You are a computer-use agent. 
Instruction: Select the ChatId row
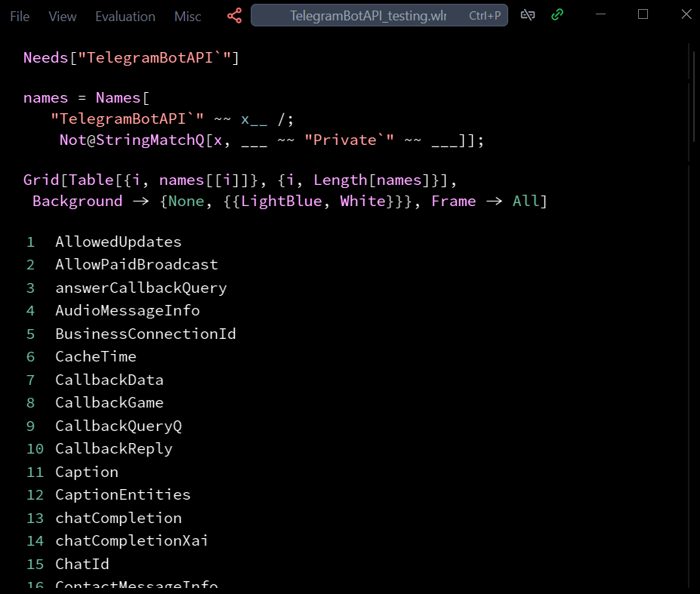(67, 564)
